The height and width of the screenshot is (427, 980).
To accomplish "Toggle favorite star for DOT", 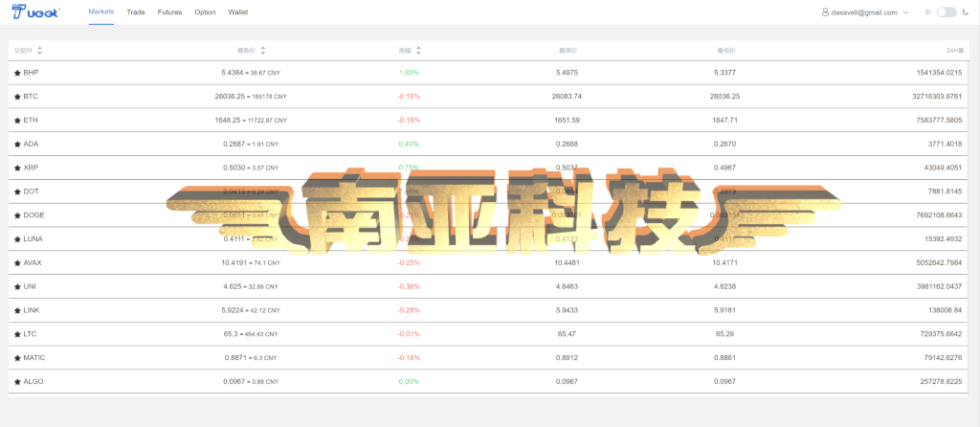I will coord(17,191).
